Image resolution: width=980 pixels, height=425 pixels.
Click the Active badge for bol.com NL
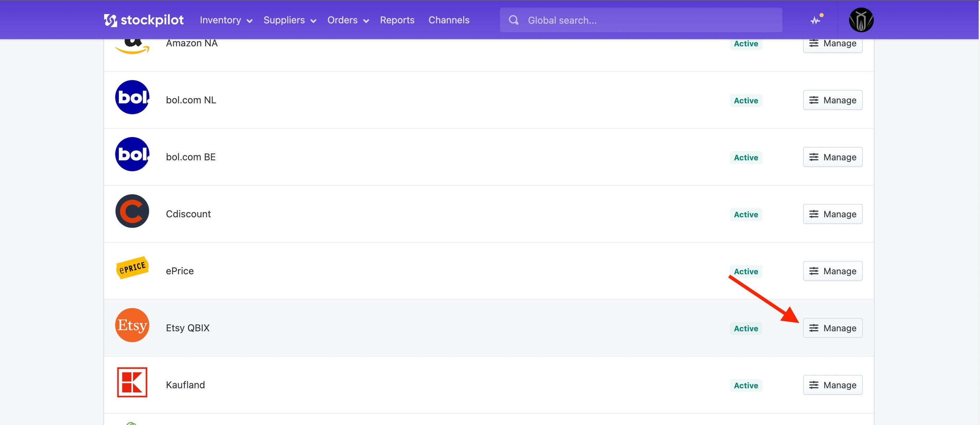pos(746,101)
